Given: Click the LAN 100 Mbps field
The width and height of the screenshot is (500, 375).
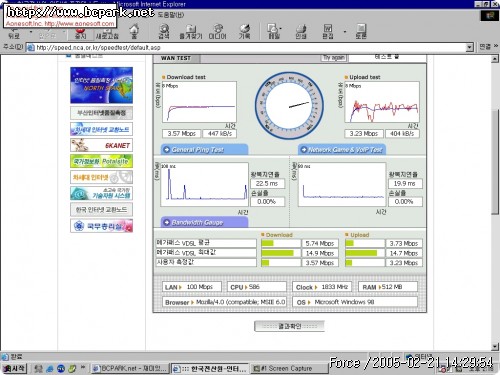Looking at the screenshot, I should 192,287.
